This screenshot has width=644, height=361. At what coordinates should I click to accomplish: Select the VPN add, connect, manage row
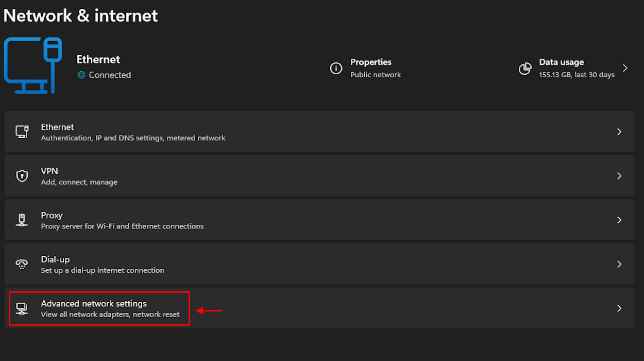pos(309,175)
